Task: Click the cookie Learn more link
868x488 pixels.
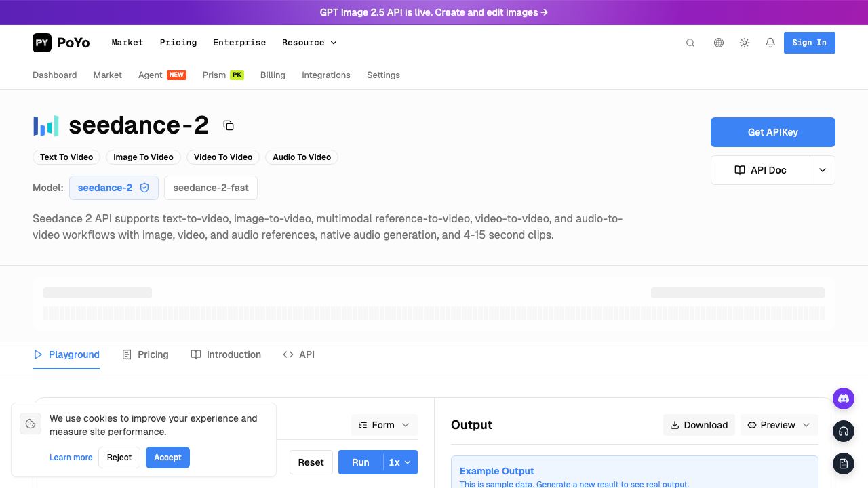Action: 71,457
